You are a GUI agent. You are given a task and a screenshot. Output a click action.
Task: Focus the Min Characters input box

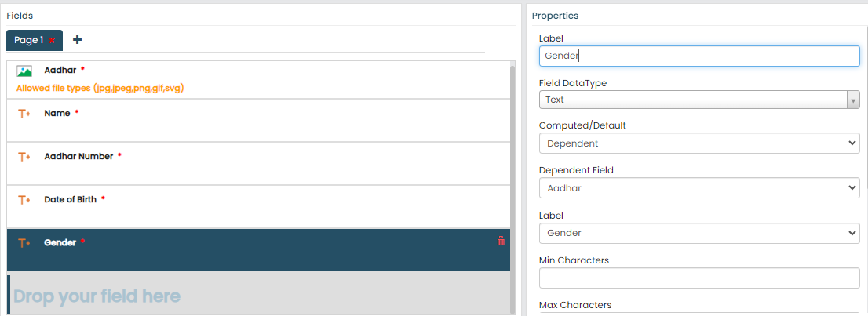click(699, 278)
